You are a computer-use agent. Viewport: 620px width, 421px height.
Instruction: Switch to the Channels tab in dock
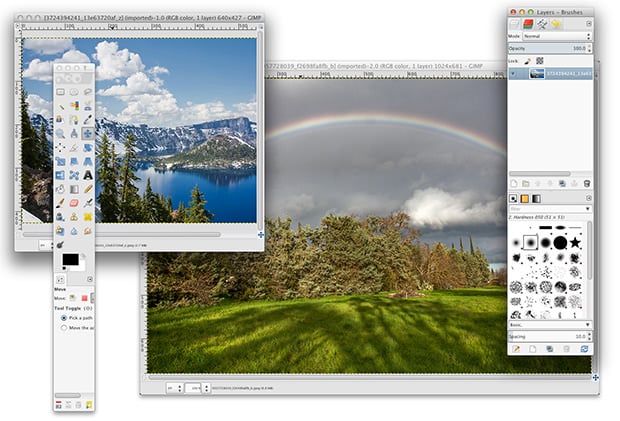pos(528,24)
